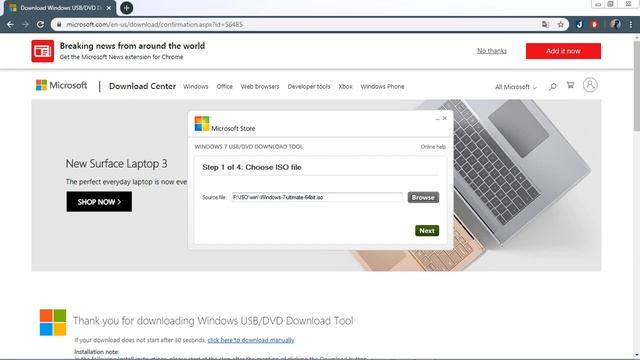Click the Microsoft logo in header
The width and height of the screenshot is (640, 360).
62,85
